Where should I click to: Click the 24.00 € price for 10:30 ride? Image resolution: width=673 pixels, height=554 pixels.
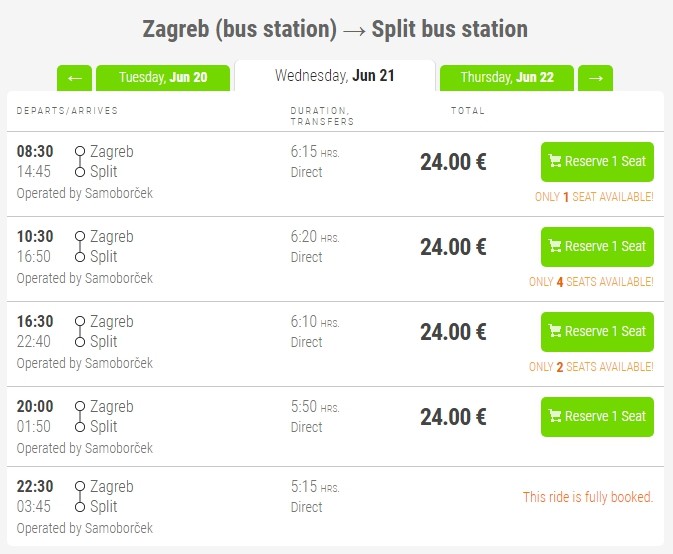[x=453, y=247]
